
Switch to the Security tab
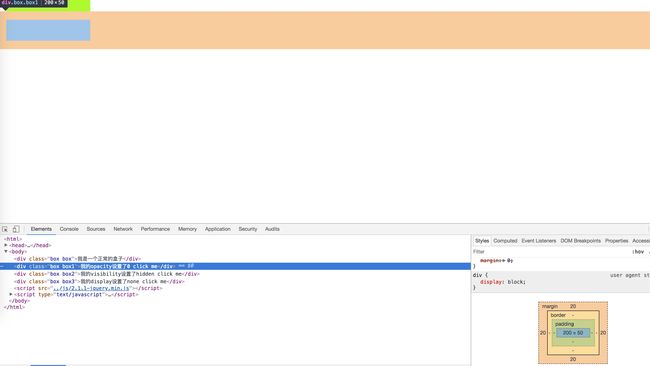247,229
